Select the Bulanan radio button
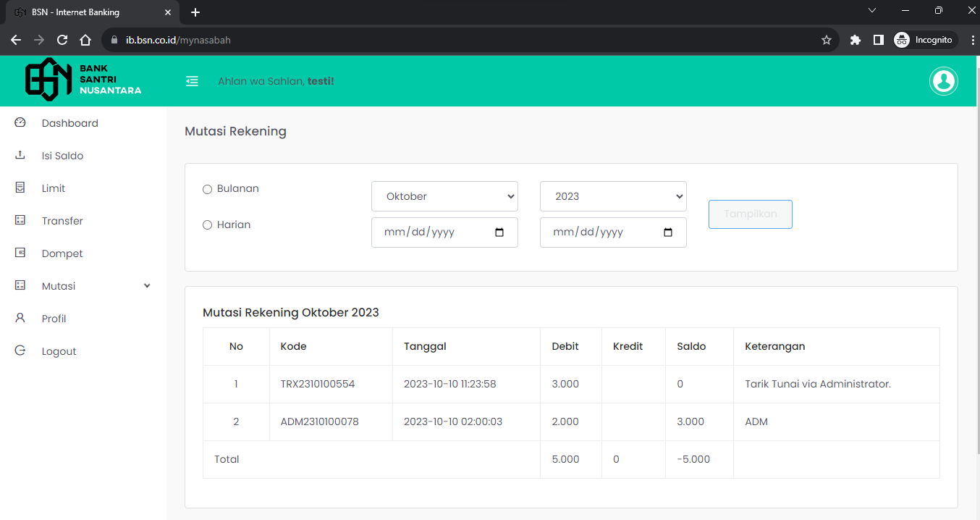The height and width of the screenshot is (520, 980). click(208, 189)
